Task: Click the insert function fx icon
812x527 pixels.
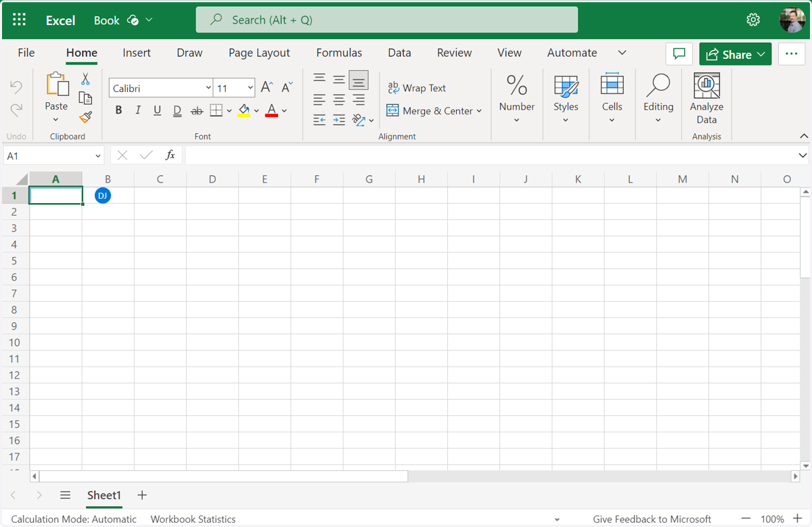Action: point(171,156)
